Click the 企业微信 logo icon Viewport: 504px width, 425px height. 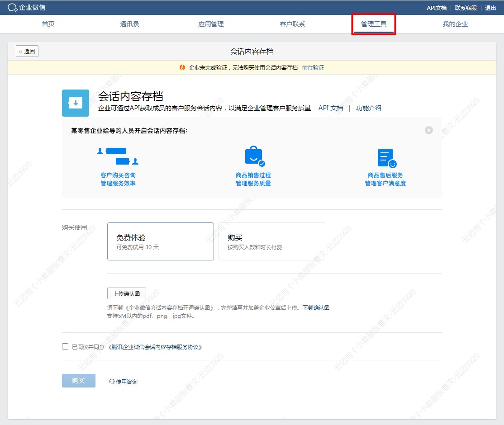[x=13, y=8]
